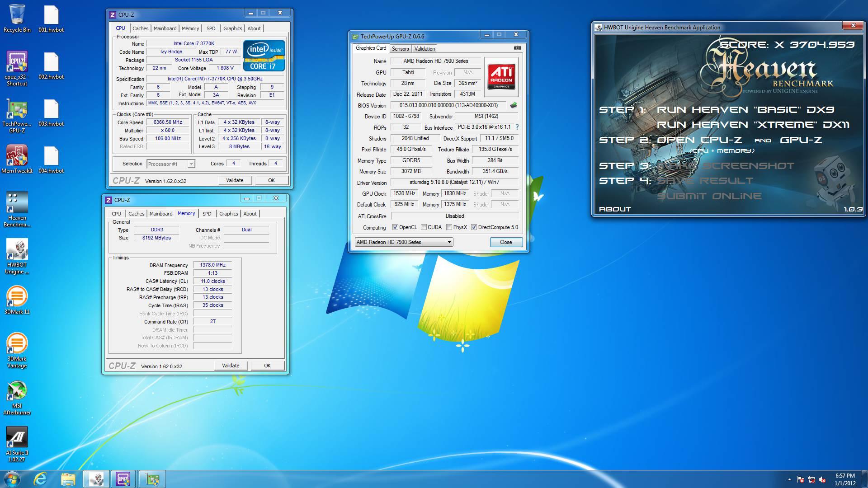Switch to the Caches tab in top CPU-Z

[x=140, y=28]
